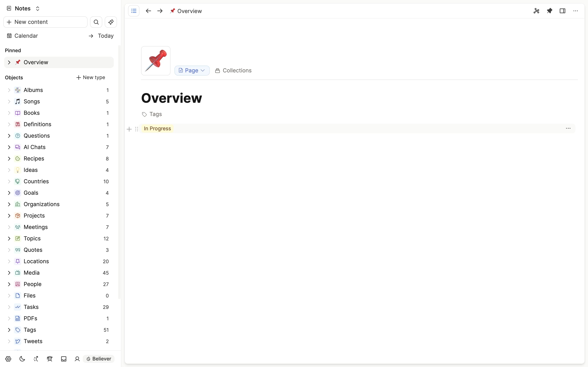Click the graduation cap learning icon
Screen dimensions: 588x367
tap(50, 359)
